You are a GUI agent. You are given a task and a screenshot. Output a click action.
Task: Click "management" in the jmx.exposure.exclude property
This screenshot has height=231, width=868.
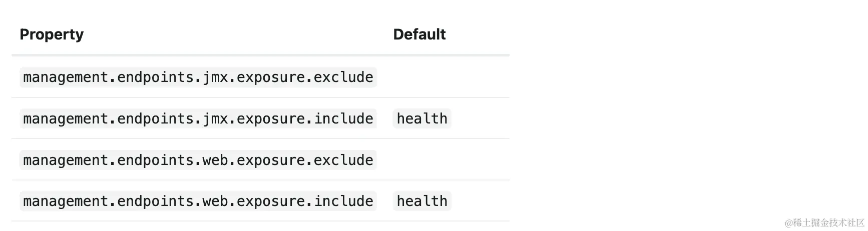pos(66,77)
